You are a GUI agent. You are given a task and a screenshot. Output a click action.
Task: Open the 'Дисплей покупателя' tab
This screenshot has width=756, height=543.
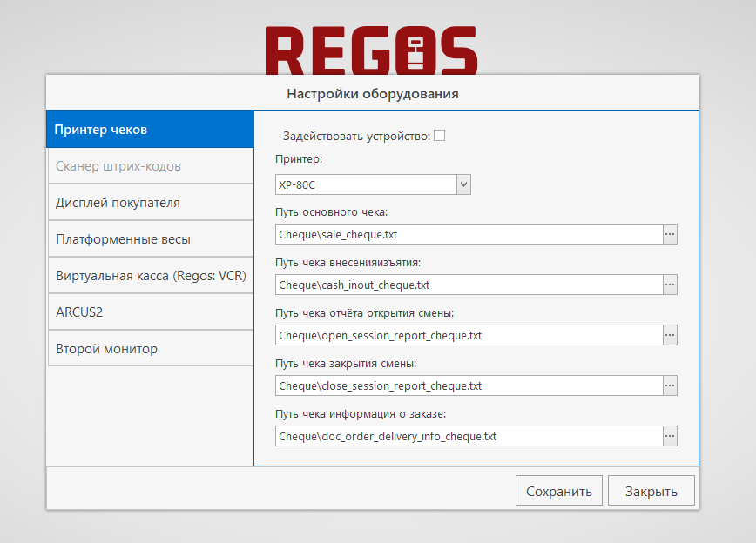click(151, 203)
